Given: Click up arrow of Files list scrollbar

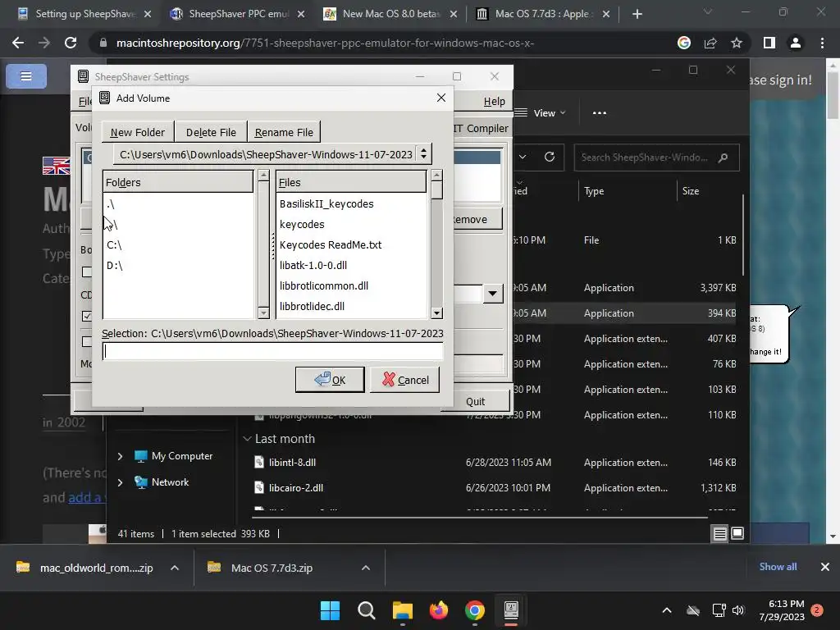Looking at the screenshot, I should click(436, 176).
